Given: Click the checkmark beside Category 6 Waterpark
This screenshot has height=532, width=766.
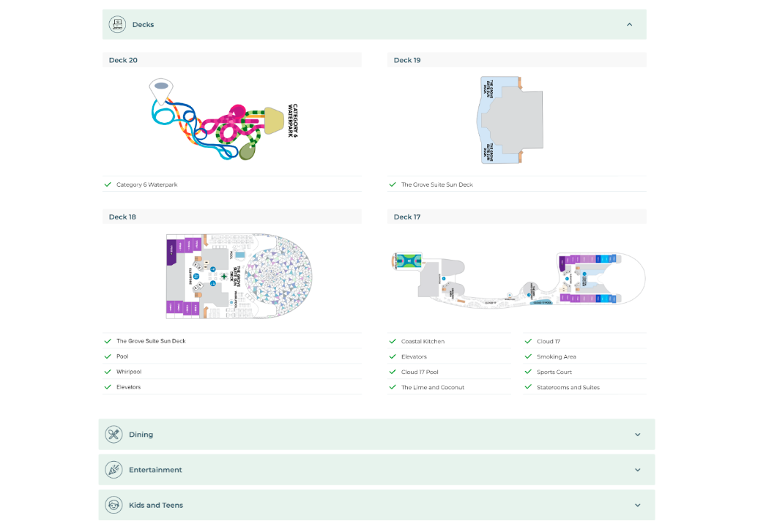Looking at the screenshot, I should (x=108, y=184).
